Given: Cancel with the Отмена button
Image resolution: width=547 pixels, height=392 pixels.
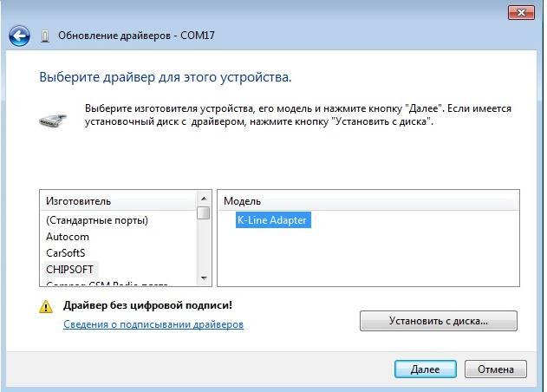Looking at the screenshot, I should coord(495,369).
